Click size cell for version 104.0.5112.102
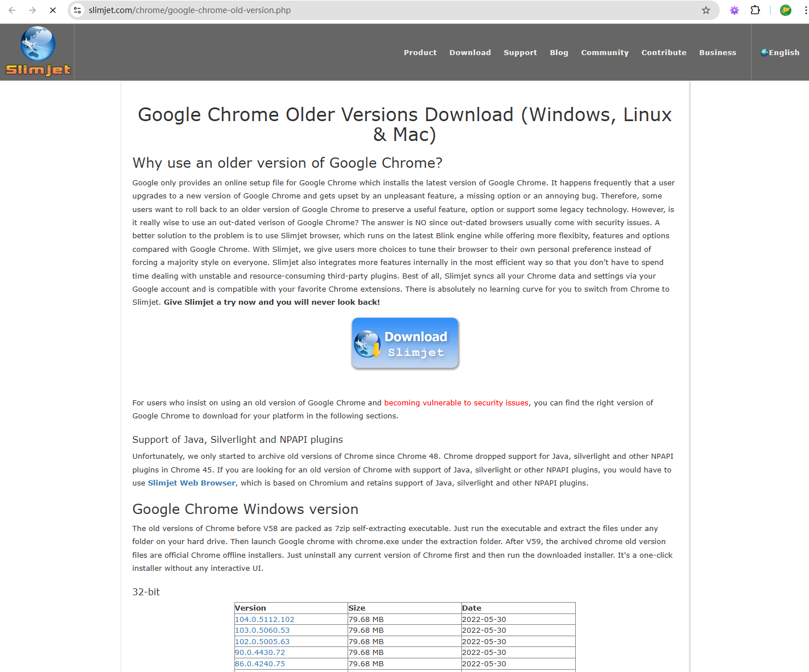Viewport: 809px width, 672px height. pyautogui.click(x=404, y=620)
